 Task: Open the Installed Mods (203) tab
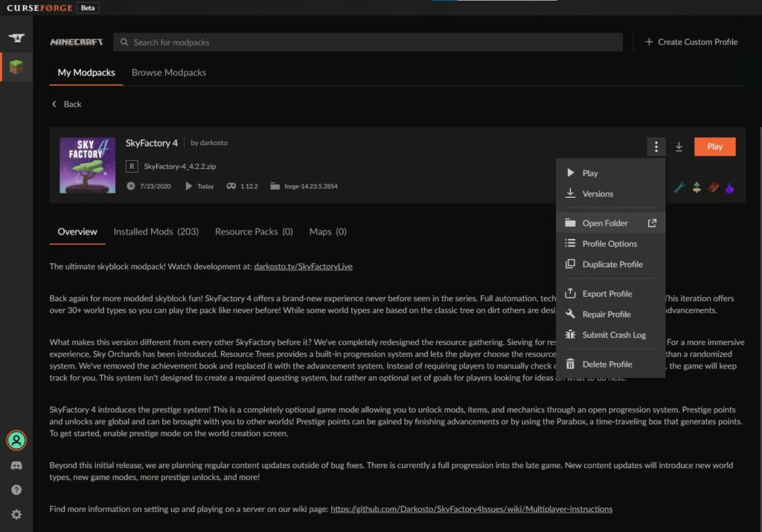coord(156,231)
